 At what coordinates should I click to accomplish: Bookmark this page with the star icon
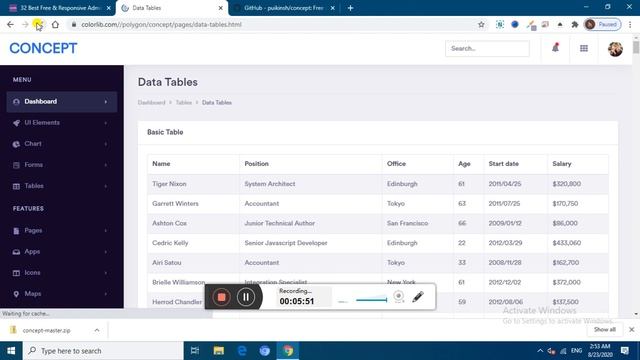[481, 24]
